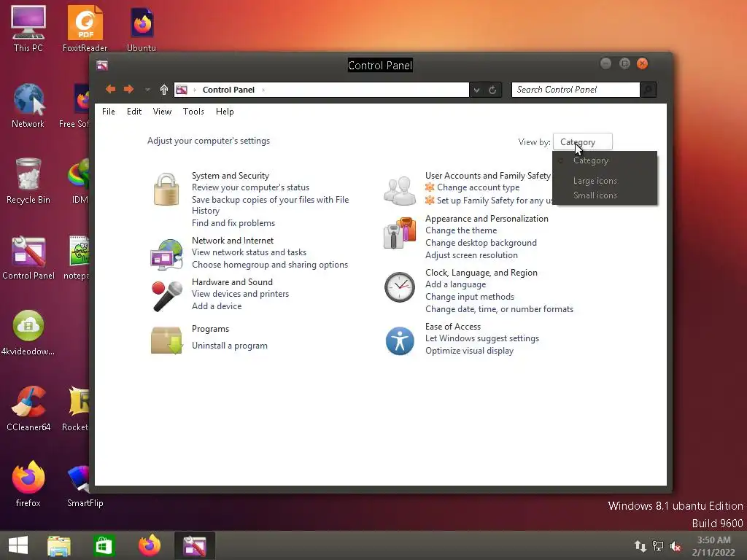
Task: Open Hardware and Sound microphone icon
Action: pyautogui.click(x=167, y=296)
